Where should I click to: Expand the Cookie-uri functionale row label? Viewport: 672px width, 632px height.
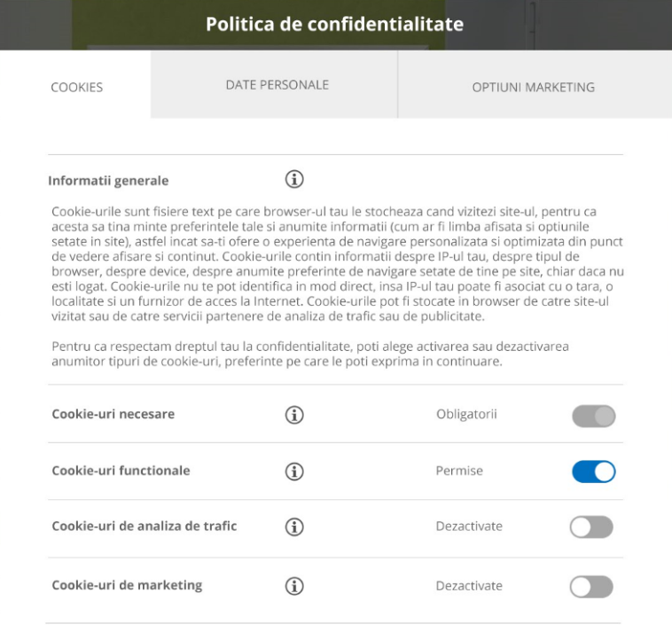(x=121, y=471)
